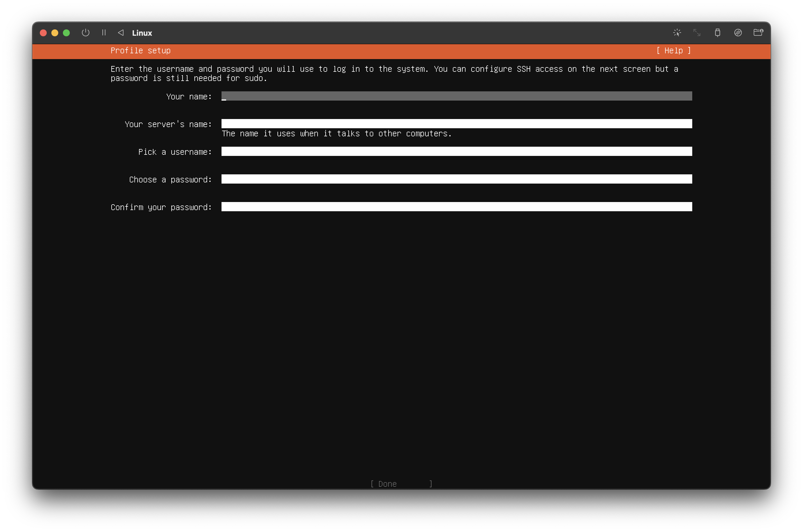Click the "Your server's name:" label

coord(168,124)
